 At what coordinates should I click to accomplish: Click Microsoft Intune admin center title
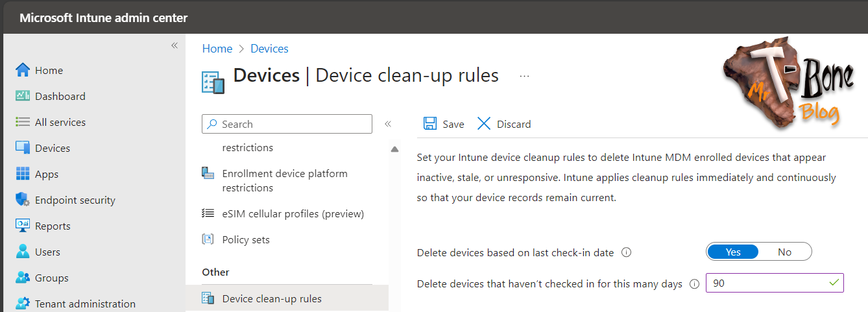coord(104,18)
